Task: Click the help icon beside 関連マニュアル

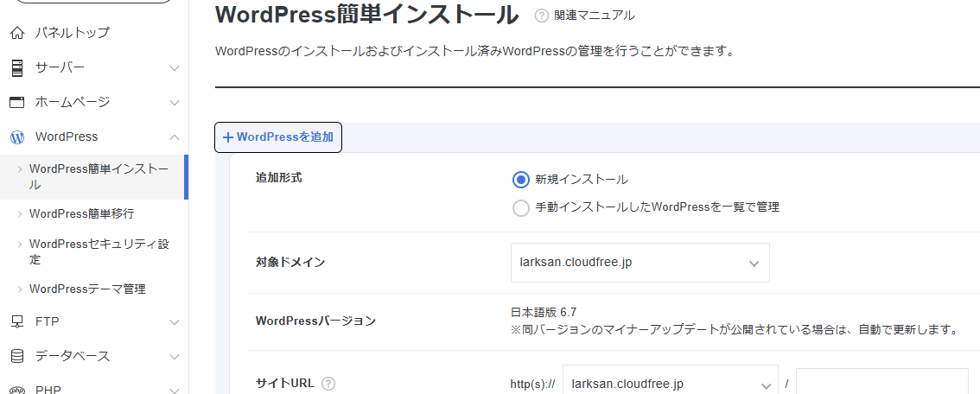Action: tap(541, 16)
